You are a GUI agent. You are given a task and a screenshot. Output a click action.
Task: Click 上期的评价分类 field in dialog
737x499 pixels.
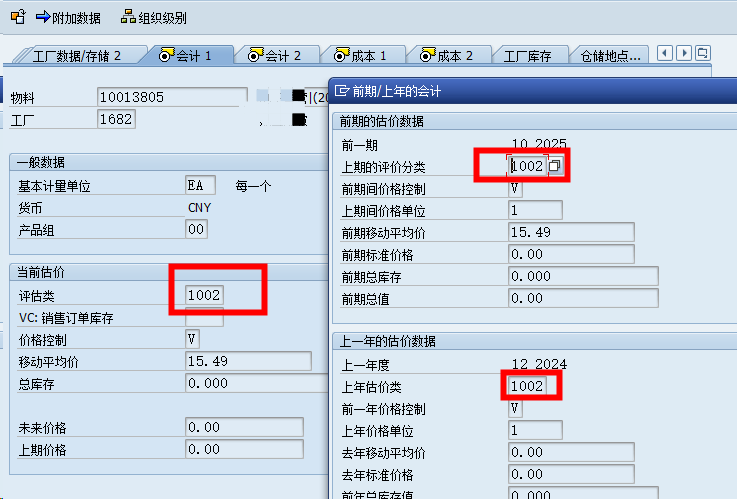click(x=527, y=166)
